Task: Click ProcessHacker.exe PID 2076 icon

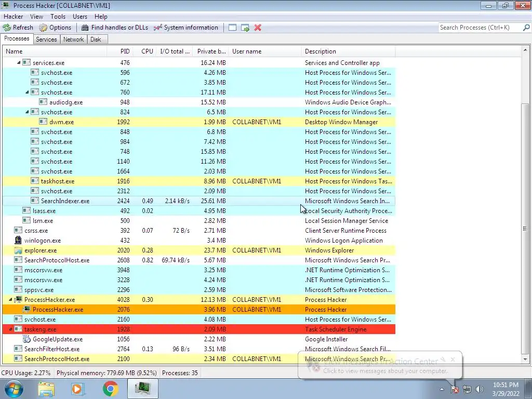Action: pos(26,310)
